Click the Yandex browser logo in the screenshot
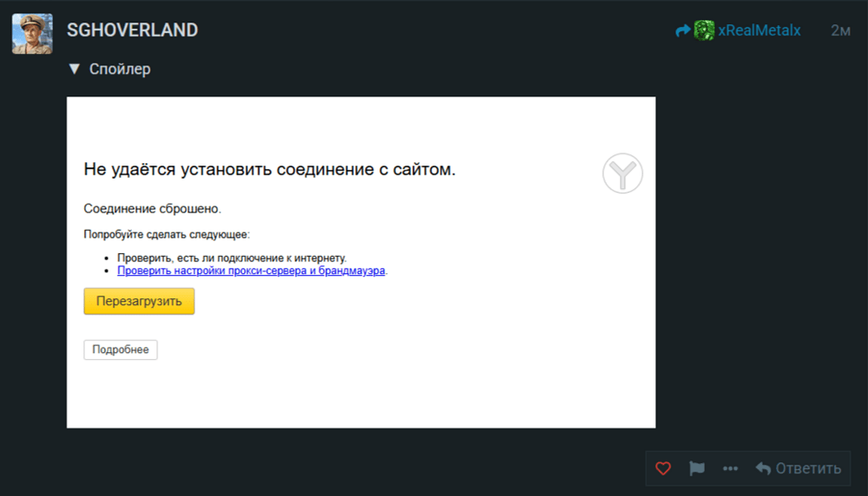The image size is (868, 496). point(622,173)
